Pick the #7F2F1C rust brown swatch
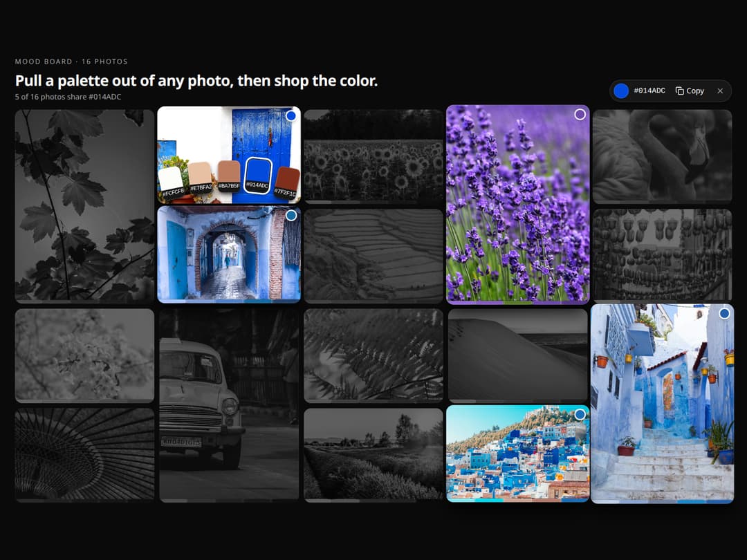This screenshot has width=747, height=560. coord(287,183)
